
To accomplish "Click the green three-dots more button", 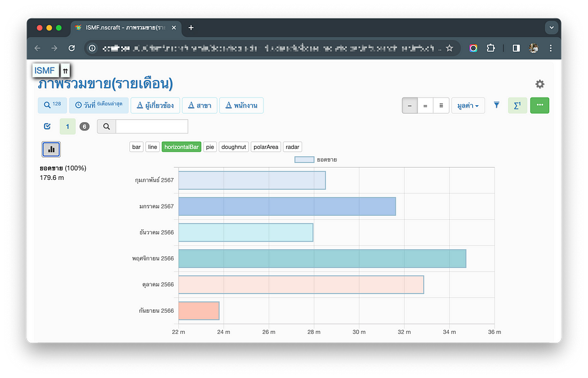I will click(539, 105).
